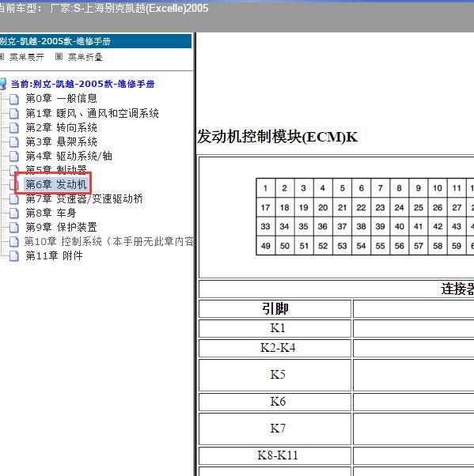Click the document icon beside 第3章 悬架系统
474x476 pixels.
tap(14, 142)
